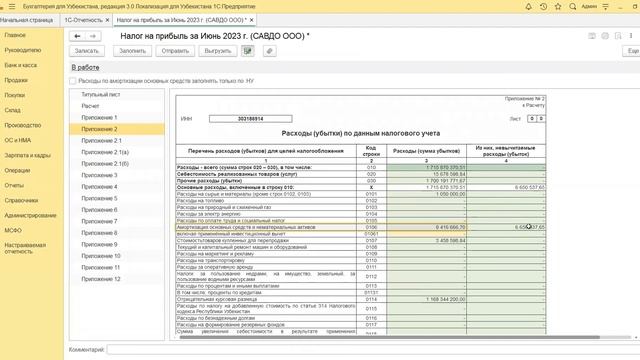Screen dimensions: 640x360
Task: Select Приложение 2.1 in section list
Action: click(117, 141)
